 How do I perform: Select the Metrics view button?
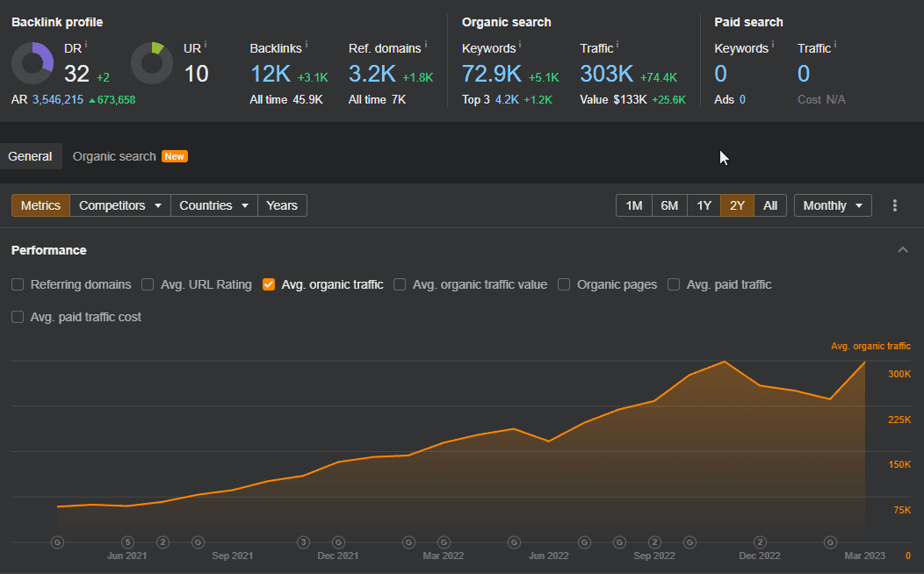click(40, 205)
